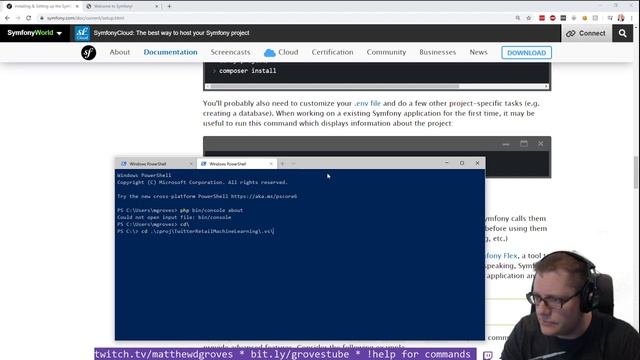Open the Cloud menu item
Viewport: 640px width, 360px height.
pos(281,52)
